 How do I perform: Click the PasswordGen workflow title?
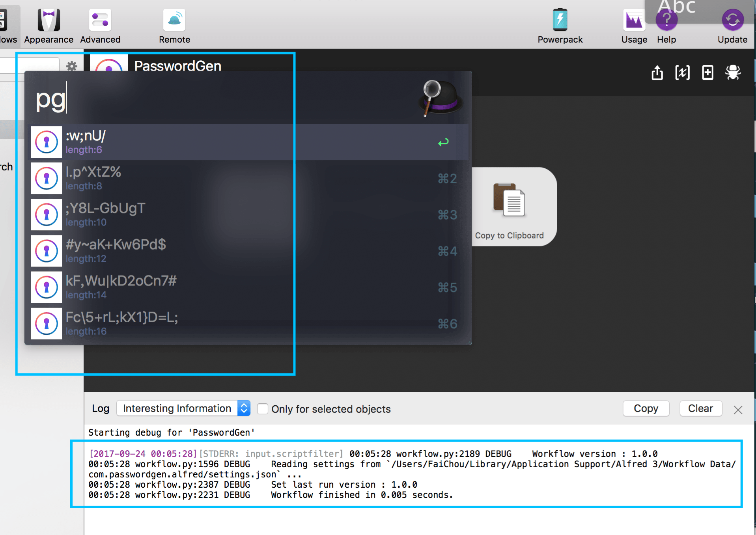[177, 66]
